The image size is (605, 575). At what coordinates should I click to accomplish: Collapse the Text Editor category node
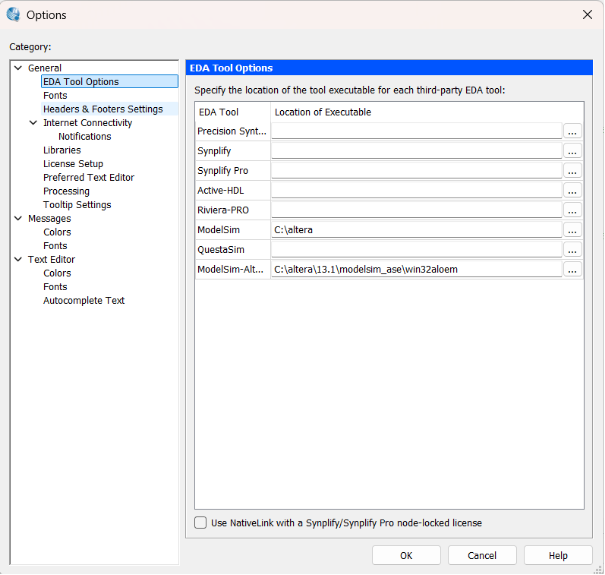[18, 259]
